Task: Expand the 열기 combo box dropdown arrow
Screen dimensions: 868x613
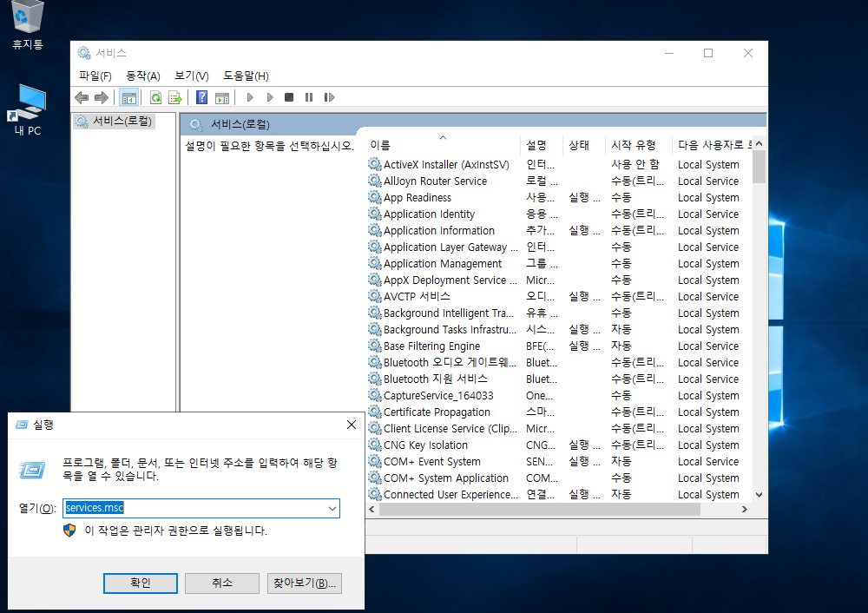Action: [x=332, y=508]
